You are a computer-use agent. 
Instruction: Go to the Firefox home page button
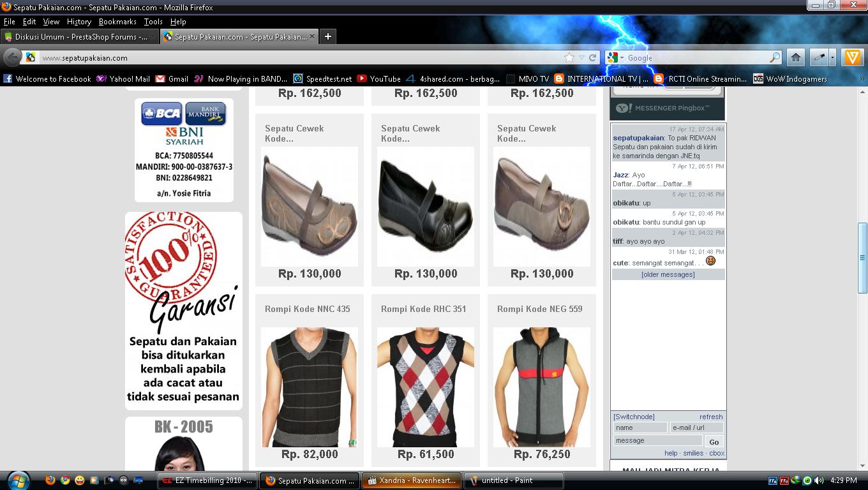pos(796,57)
